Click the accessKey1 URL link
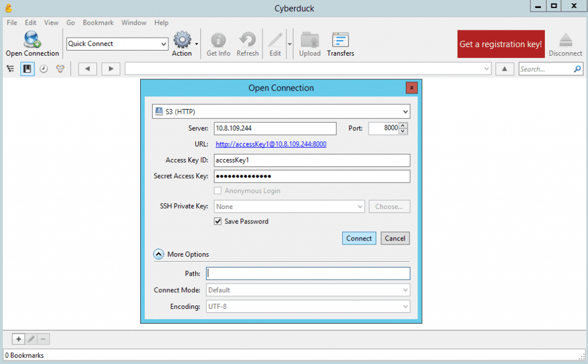 click(x=270, y=144)
